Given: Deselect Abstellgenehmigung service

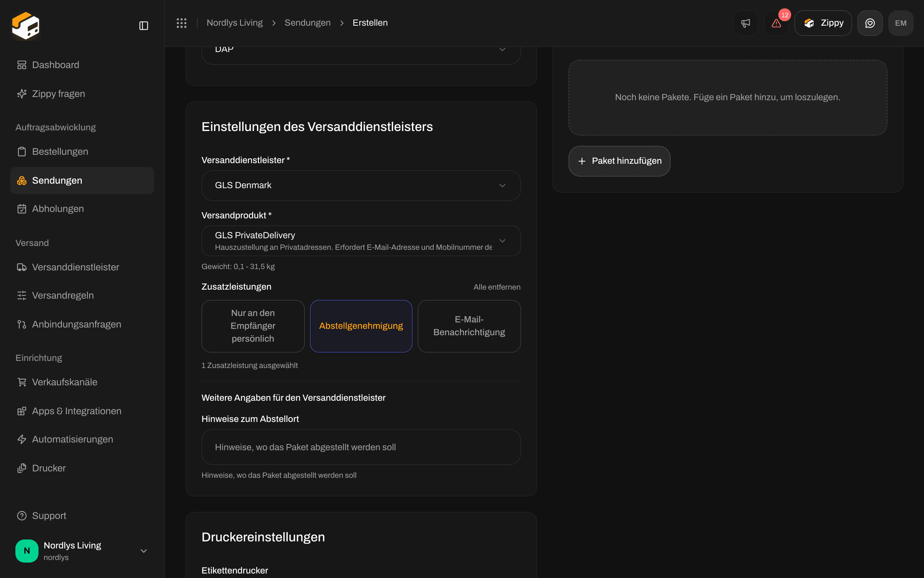Looking at the screenshot, I should [x=361, y=326].
